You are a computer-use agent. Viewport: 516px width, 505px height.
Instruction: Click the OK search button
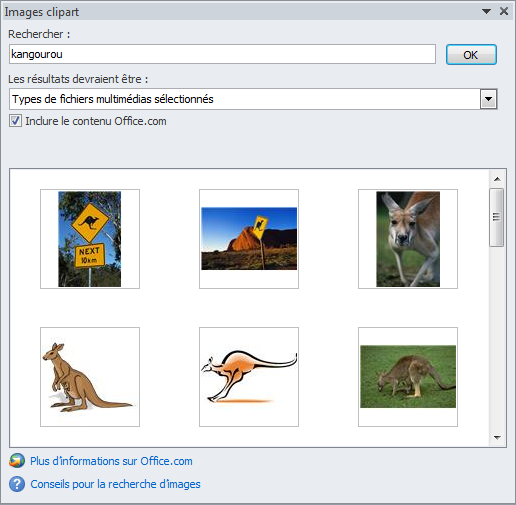(x=471, y=54)
